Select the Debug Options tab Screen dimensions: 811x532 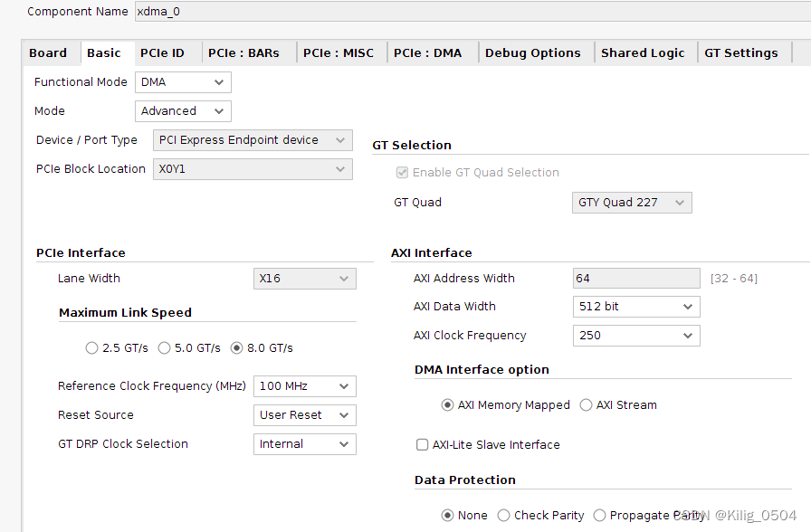534,52
